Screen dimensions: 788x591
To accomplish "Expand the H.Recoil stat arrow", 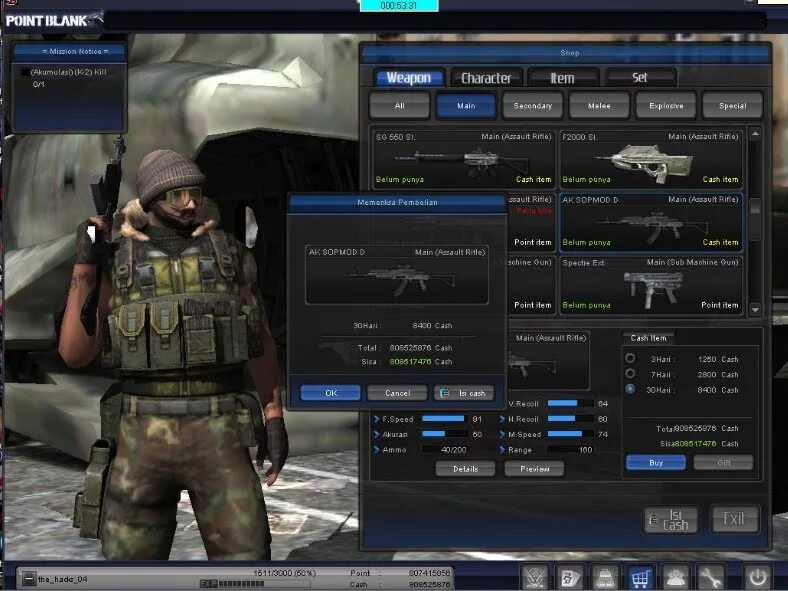I will point(502,419).
